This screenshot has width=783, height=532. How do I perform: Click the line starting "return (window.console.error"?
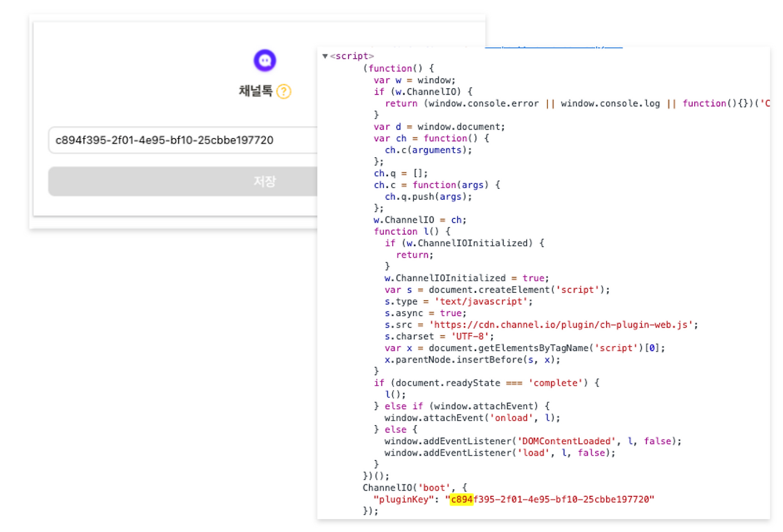pyautogui.click(x=577, y=103)
